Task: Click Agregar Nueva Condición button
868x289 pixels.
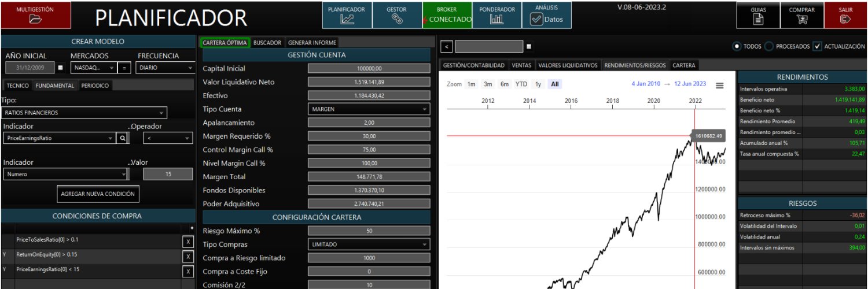Action: coord(98,194)
